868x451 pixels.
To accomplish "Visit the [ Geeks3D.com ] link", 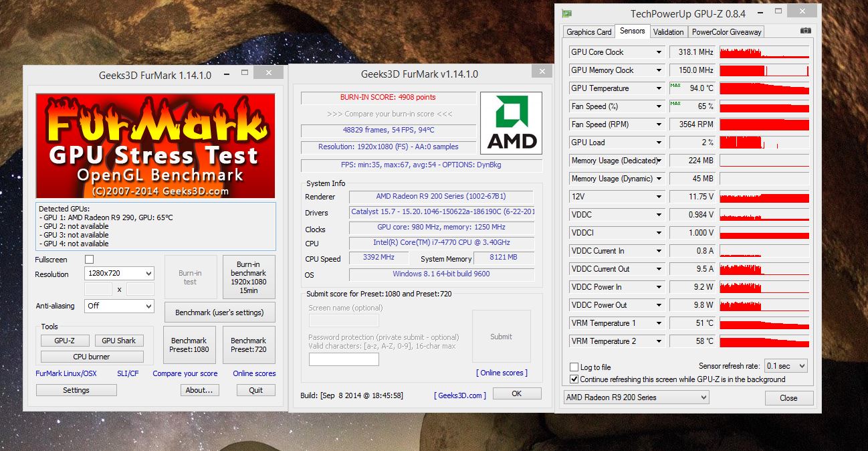I will click(460, 395).
